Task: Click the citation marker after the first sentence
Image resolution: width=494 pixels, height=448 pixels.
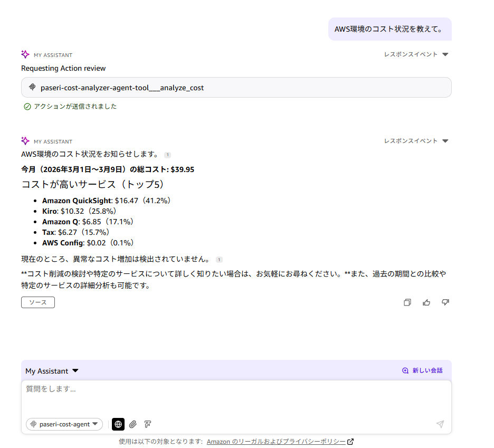Action: pos(167,155)
